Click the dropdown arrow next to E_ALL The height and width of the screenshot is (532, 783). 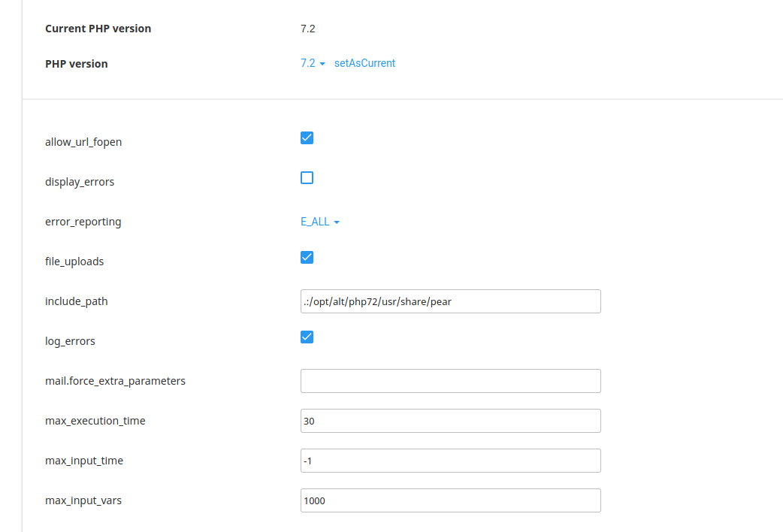pyautogui.click(x=336, y=222)
